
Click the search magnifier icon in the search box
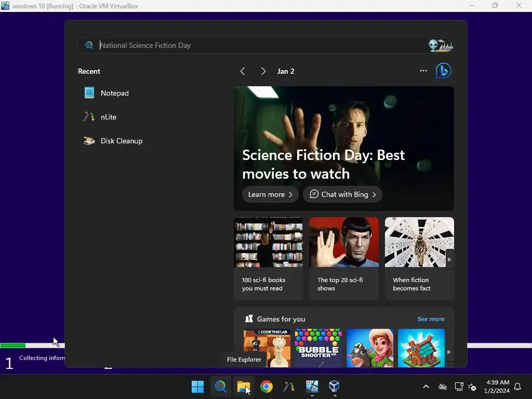[89, 45]
